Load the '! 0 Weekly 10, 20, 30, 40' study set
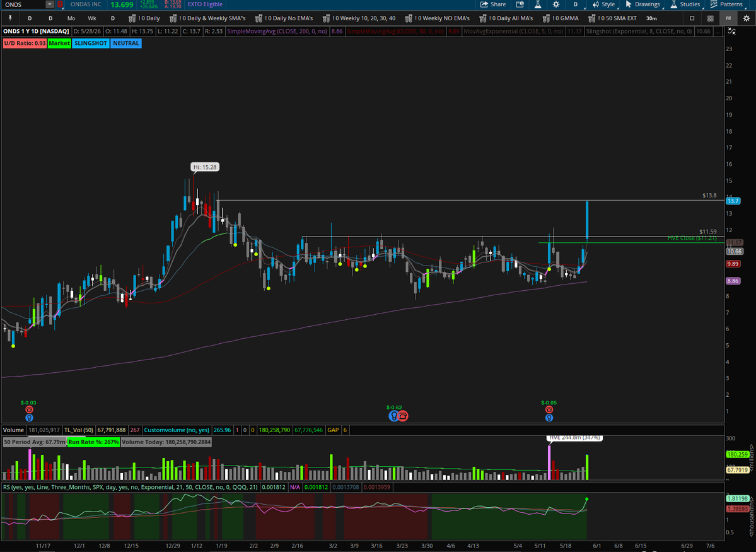756x552 pixels. pos(359,18)
